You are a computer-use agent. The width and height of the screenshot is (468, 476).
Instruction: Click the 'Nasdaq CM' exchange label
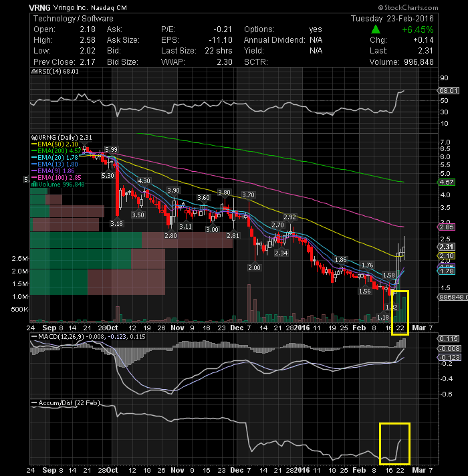[109, 8]
